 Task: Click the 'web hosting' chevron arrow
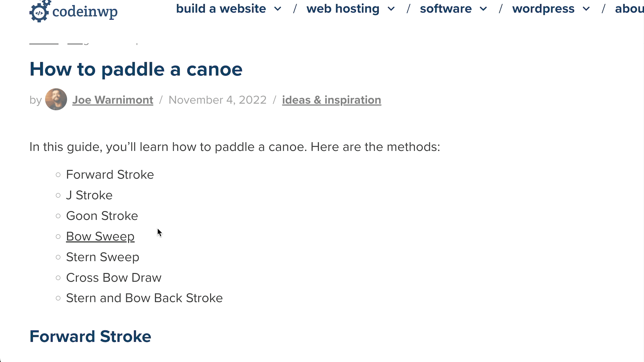[390, 9]
